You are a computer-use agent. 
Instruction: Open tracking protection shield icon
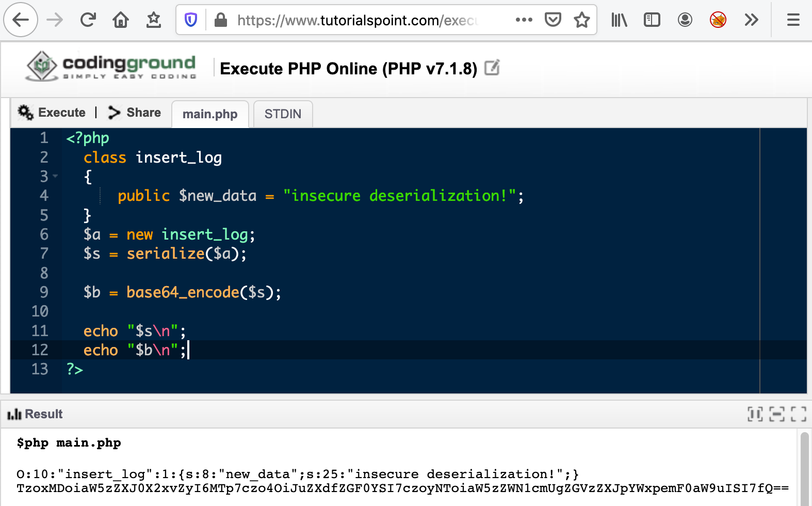click(x=191, y=20)
